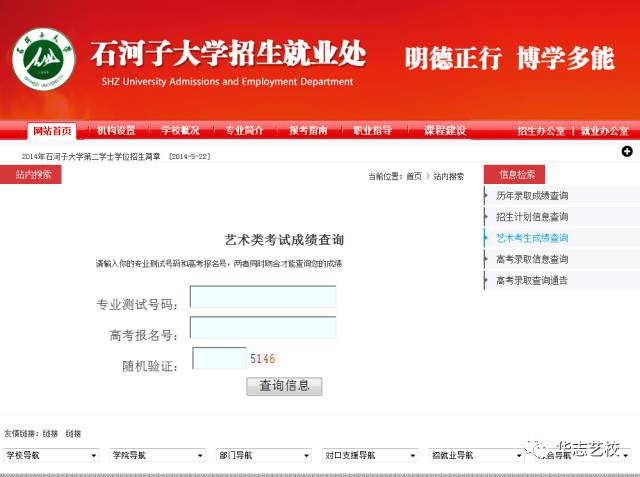Focus the 专业测试号码 input field
The height and width of the screenshot is (477, 640).
(263, 297)
